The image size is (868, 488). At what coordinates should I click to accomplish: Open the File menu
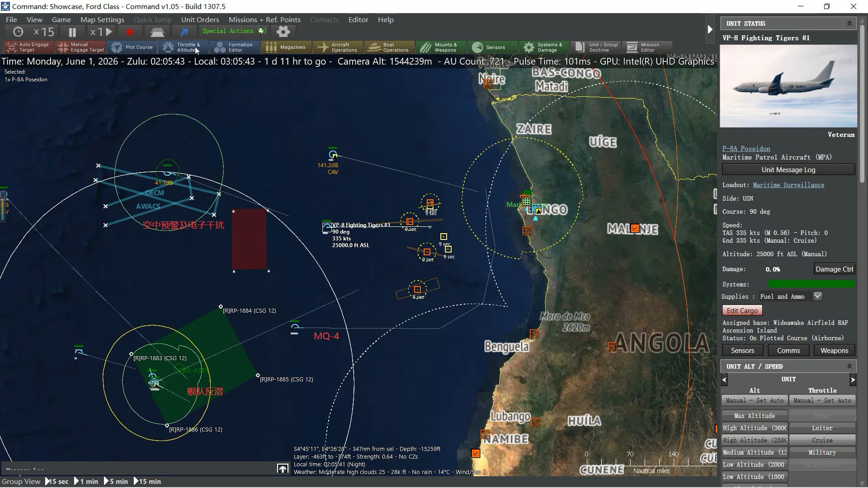(11, 19)
